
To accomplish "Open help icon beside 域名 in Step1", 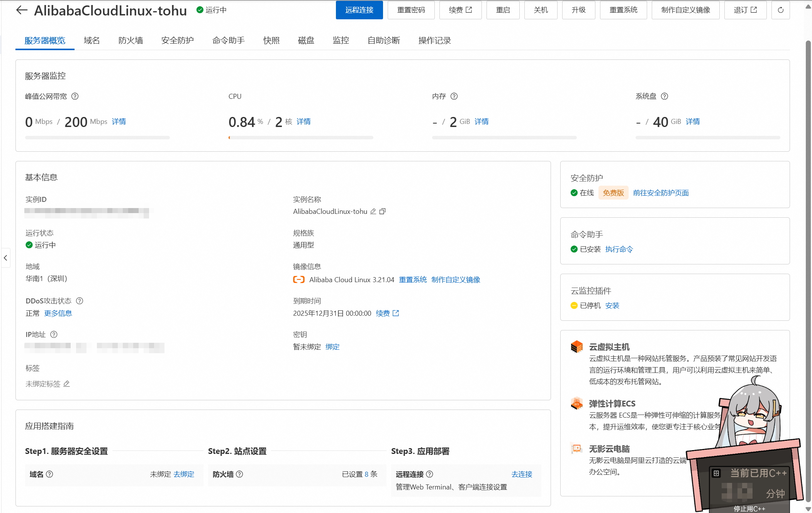I will click(x=49, y=474).
